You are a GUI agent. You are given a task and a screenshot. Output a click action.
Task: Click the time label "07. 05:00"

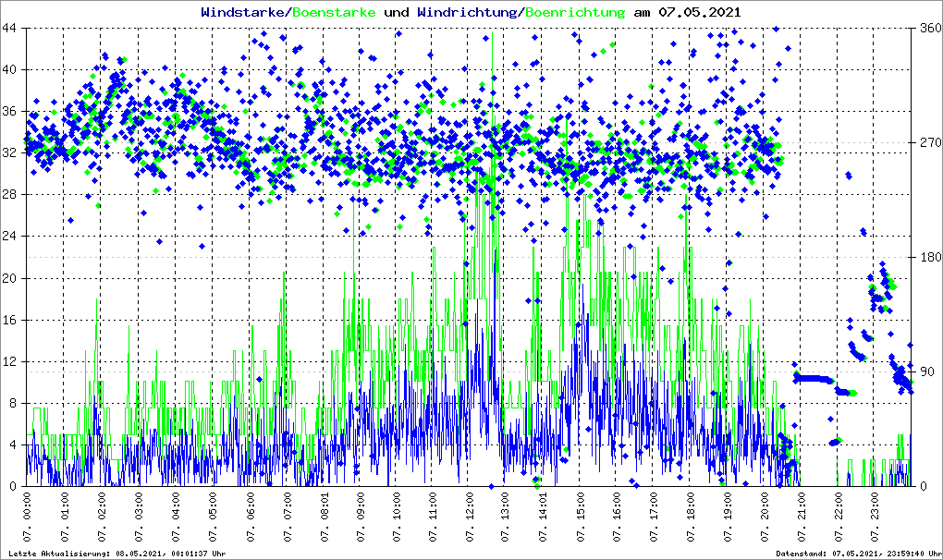(213, 517)
